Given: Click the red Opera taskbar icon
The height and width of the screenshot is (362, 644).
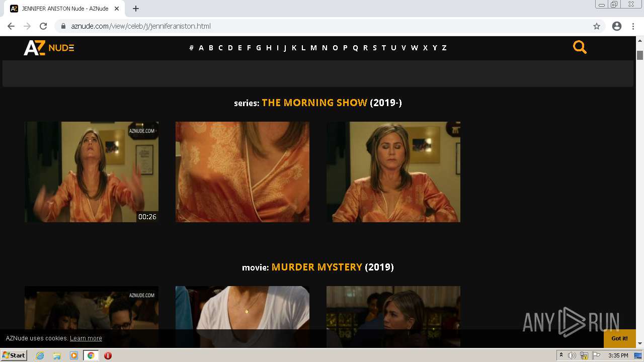Looking at the screenshot, I should click(x=108, y=355).
